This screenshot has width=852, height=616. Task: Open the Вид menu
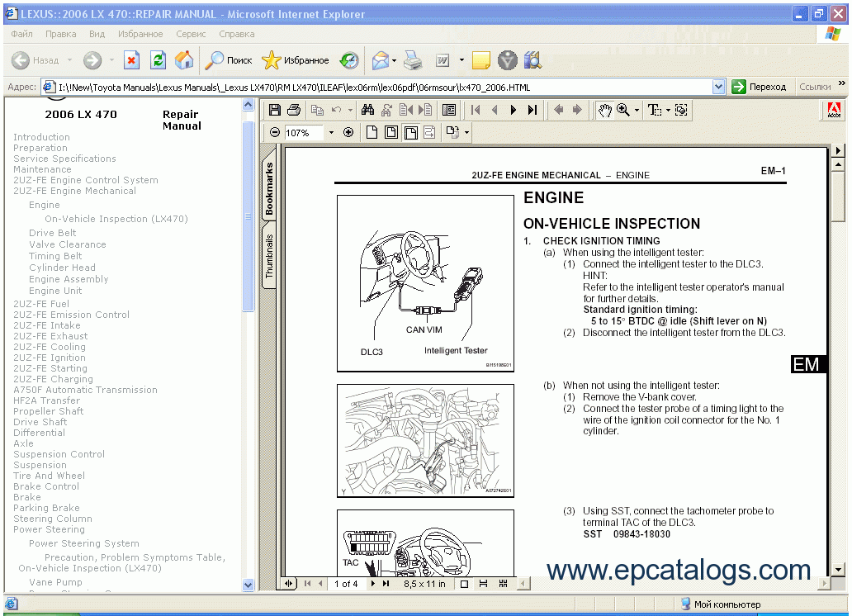[x=97, y=34]
